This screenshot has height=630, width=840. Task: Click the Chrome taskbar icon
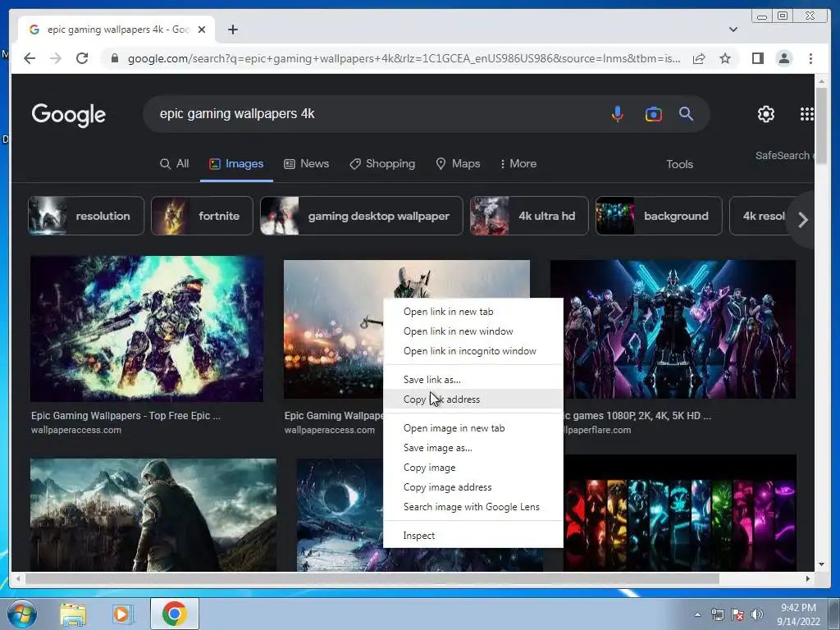click(x=174, y=614)
